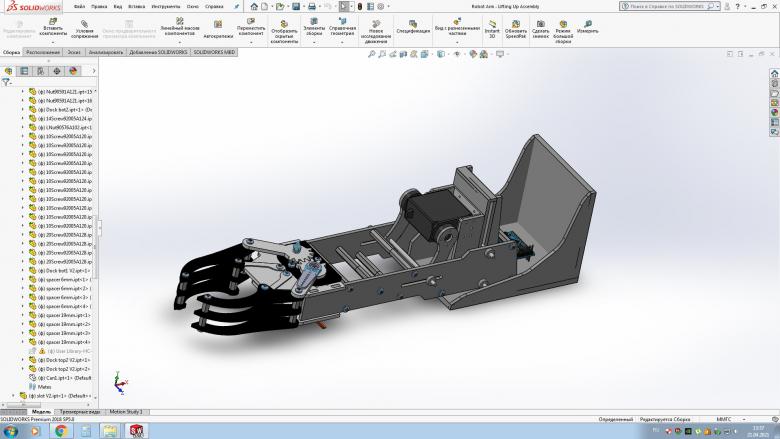Open Chrome from the Windows taskbar
The image size is (780, 439).
(61, 431)
